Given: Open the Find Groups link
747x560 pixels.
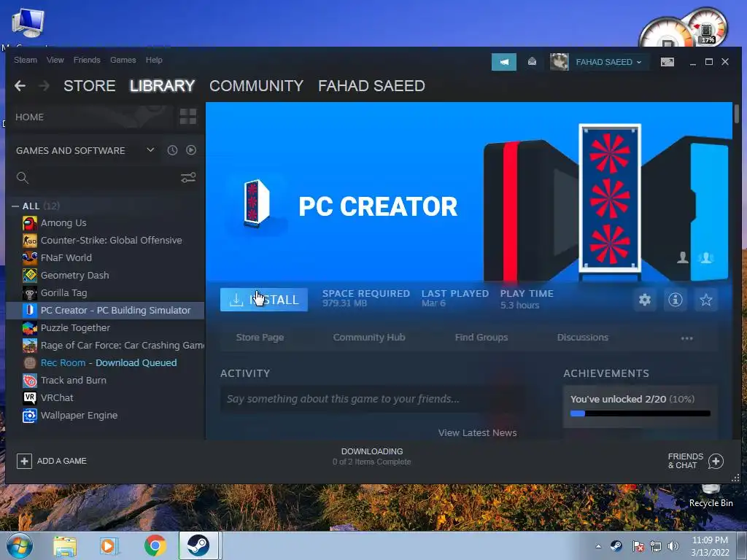Looking at the screenshot, I should click(481, 338).
